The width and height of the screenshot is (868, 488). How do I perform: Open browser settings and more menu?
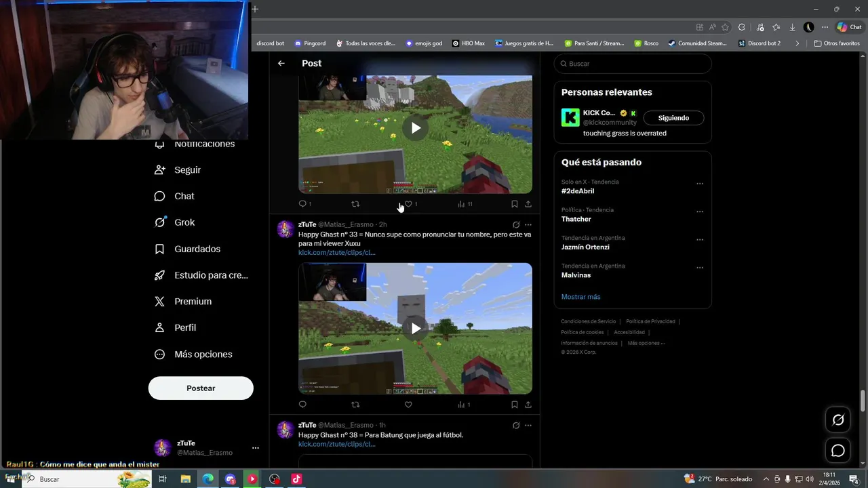[x=825, y=27]
